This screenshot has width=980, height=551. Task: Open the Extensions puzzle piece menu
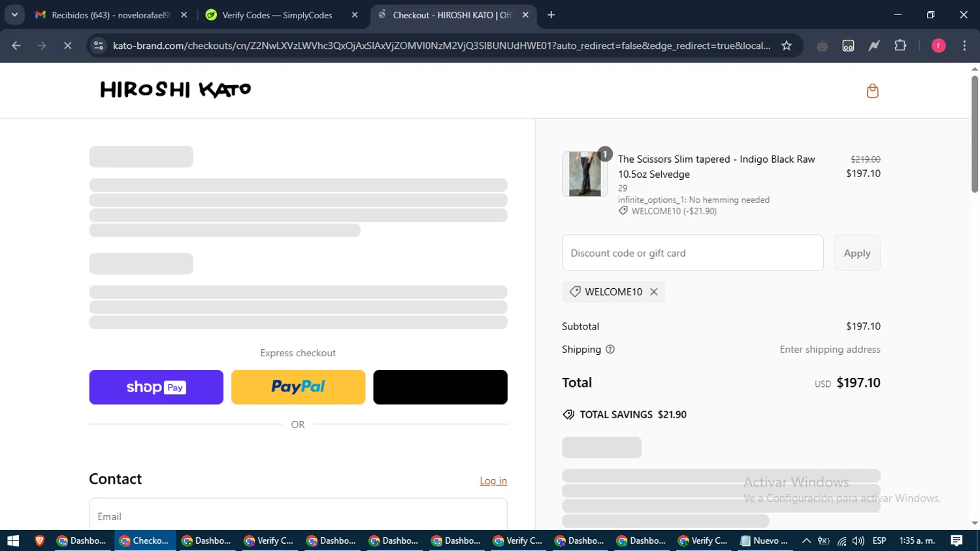click(900, 46)
